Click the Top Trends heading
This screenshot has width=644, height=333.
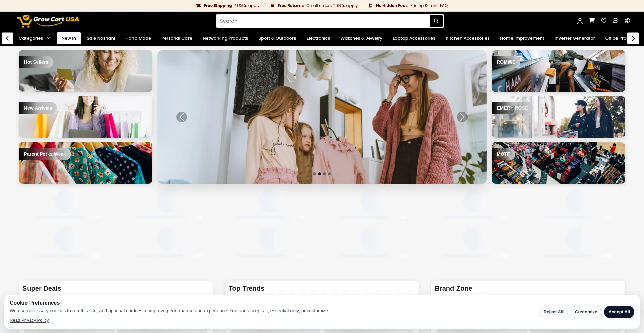[x=247, y=288]
